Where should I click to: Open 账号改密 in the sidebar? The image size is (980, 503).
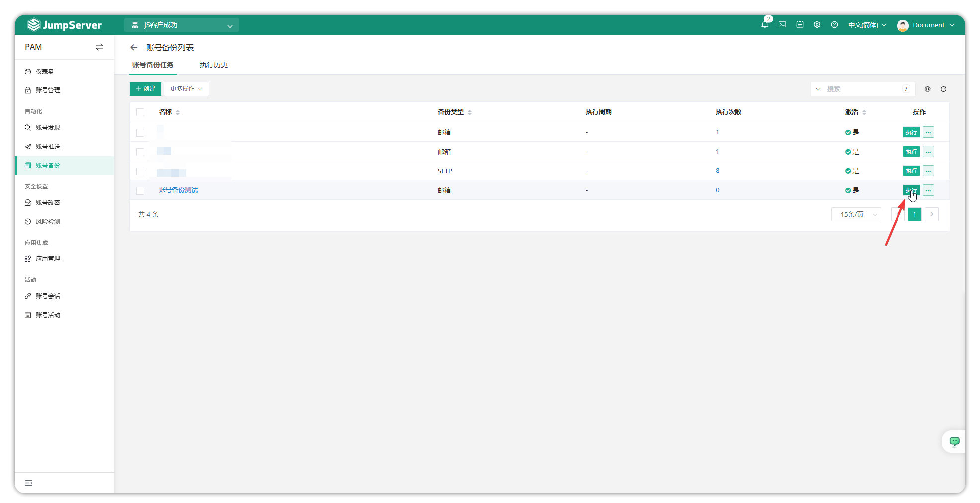pyautogui.click(x=48, y=203)
